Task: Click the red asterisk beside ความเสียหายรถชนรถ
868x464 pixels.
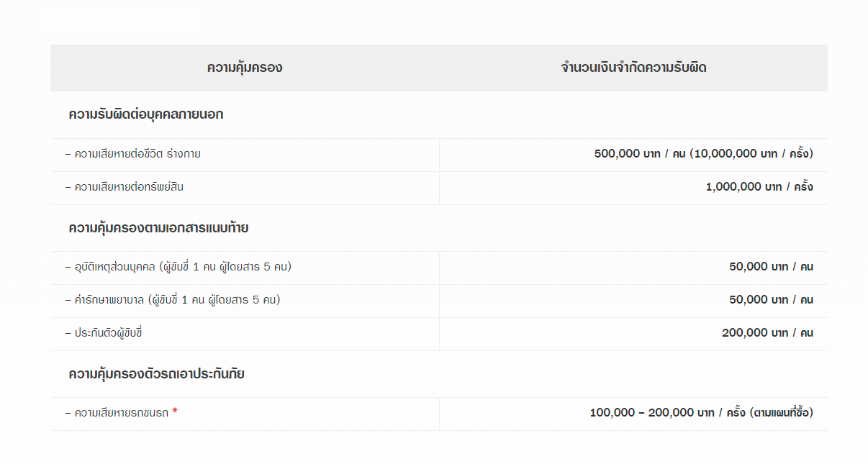Action: click(175, 412)
